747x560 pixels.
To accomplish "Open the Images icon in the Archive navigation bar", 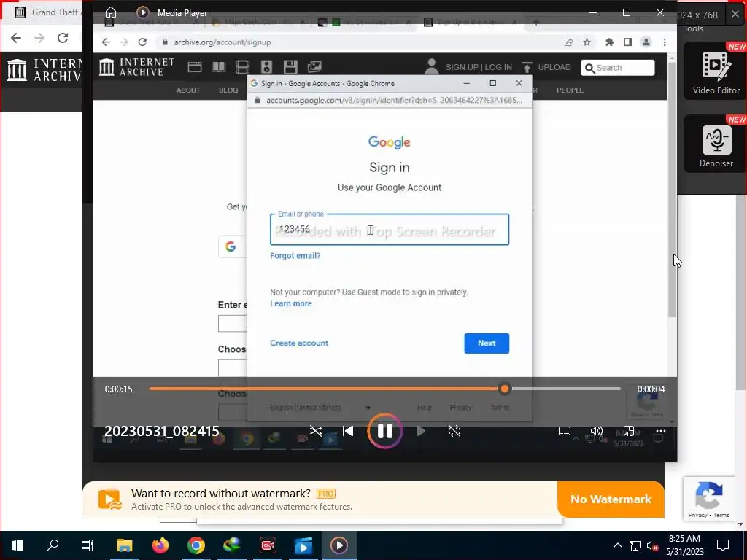I will coord(314,67).
